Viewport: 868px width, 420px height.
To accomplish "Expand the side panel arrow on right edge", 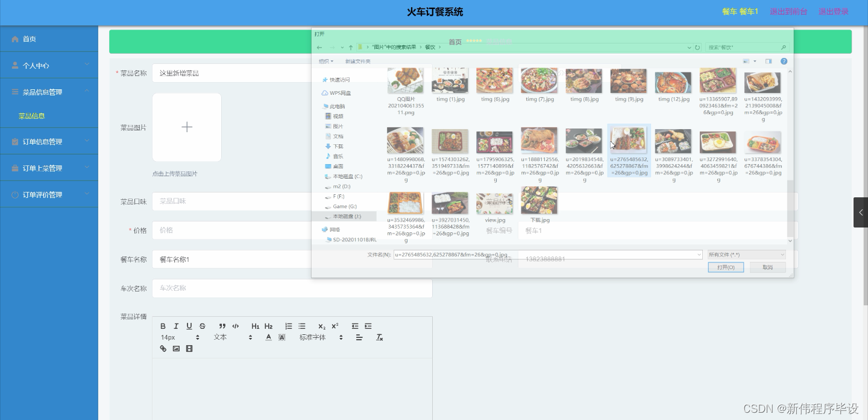I will 861,212.
